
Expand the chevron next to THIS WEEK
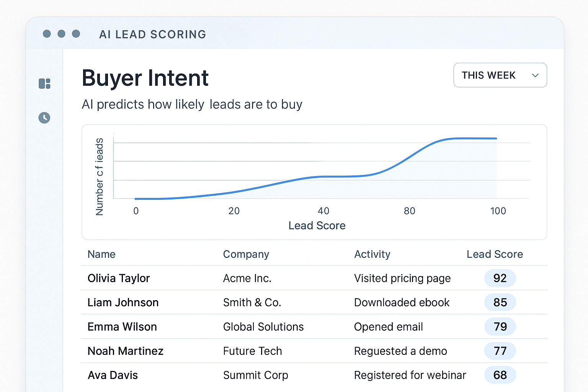535,75
